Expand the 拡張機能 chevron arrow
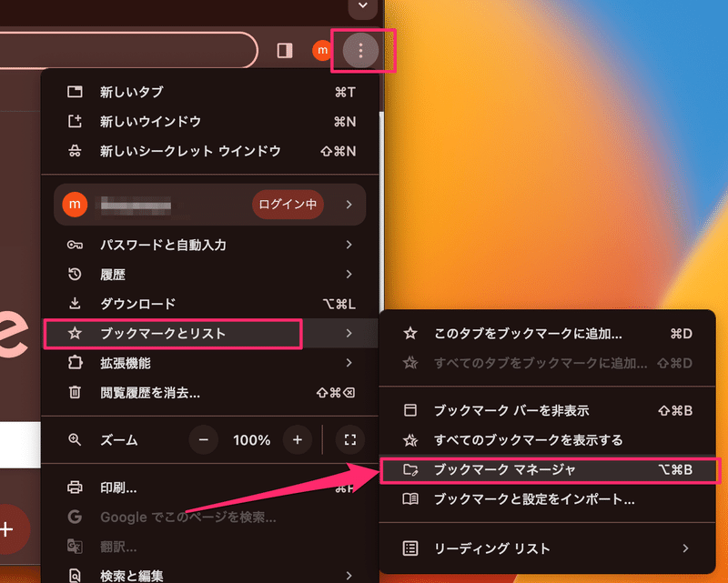The height and width of the screenshot is (583, 728). click(349, 363)
